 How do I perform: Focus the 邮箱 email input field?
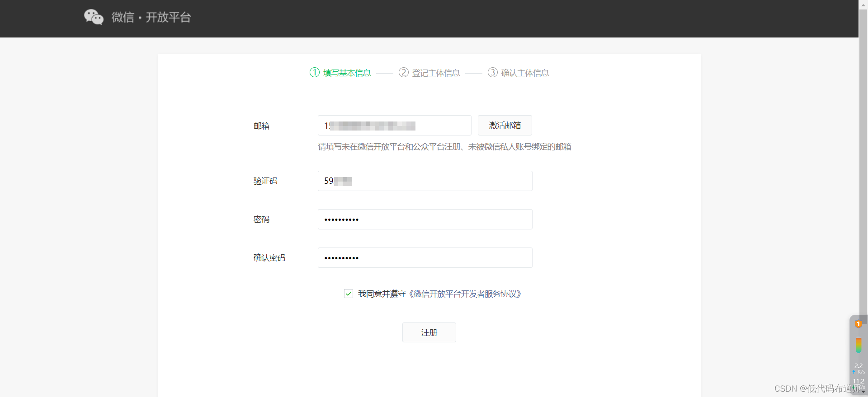pyautogui.click(x=394, y=125)
